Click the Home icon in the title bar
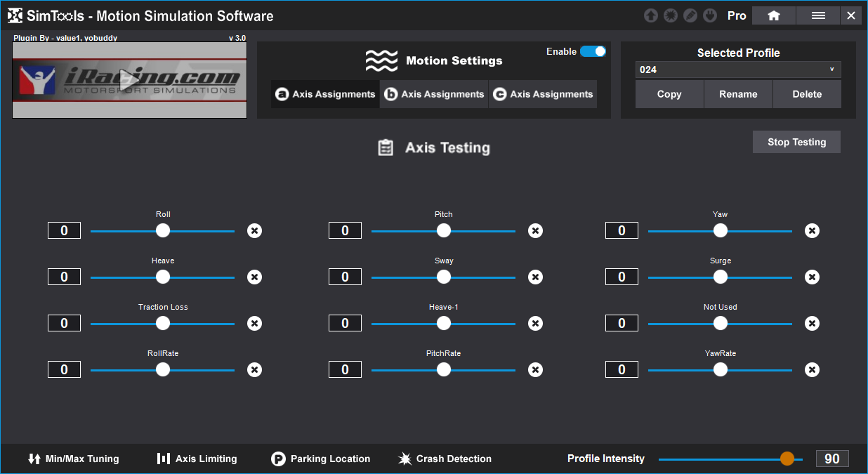 pyautogui.click(x=773, y=15)
